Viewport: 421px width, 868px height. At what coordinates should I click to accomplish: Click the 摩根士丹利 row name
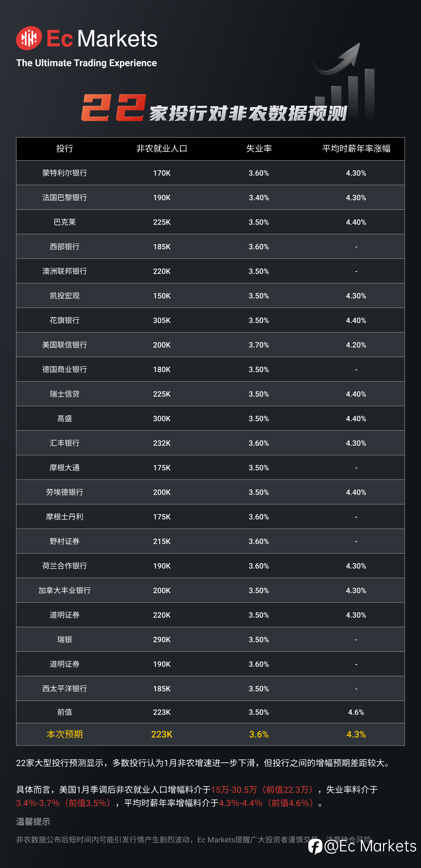(x=64, y=516)
